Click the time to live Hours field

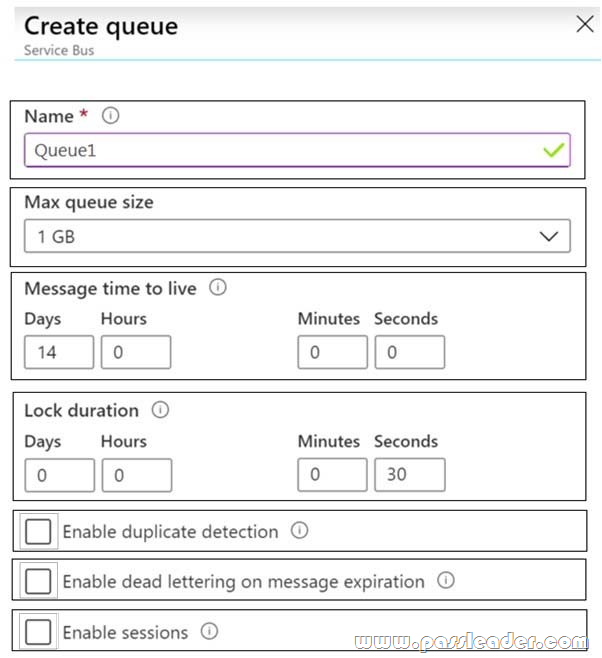coord(136,352)
